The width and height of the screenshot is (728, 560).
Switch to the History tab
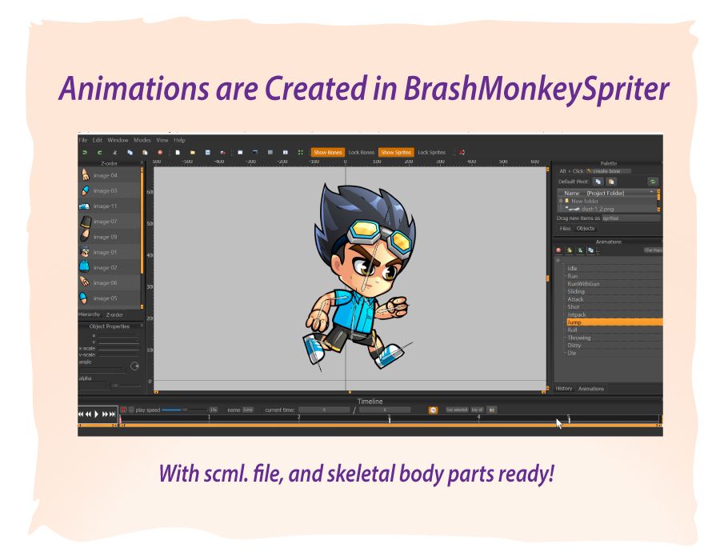pos(564,389)
